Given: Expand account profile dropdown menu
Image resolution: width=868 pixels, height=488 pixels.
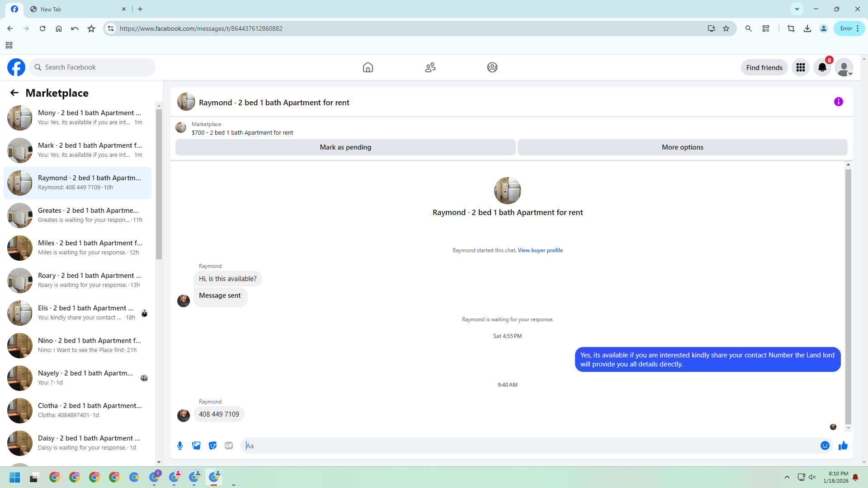Looking at the screenshot, I should click(x=844, y=67).
